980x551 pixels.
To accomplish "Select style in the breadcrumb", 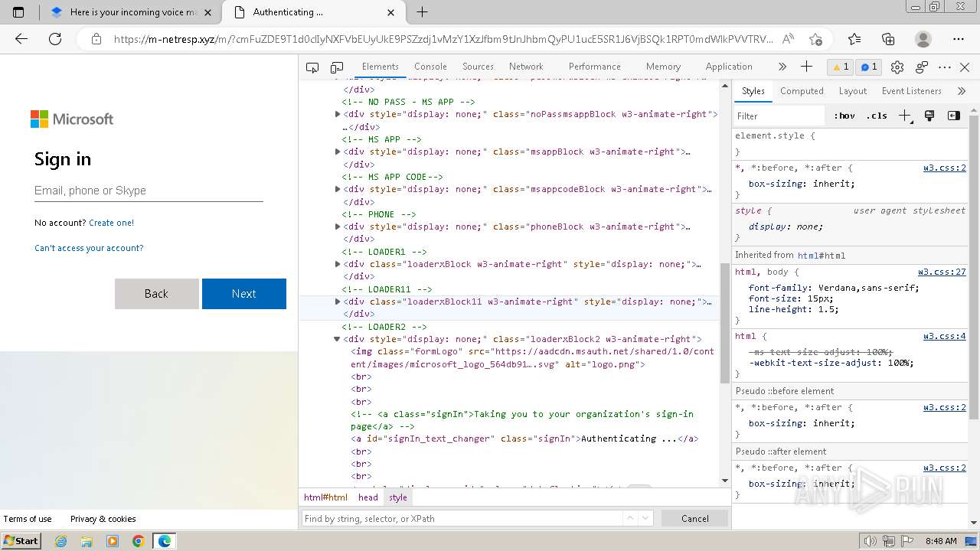I will coord(398,497).
